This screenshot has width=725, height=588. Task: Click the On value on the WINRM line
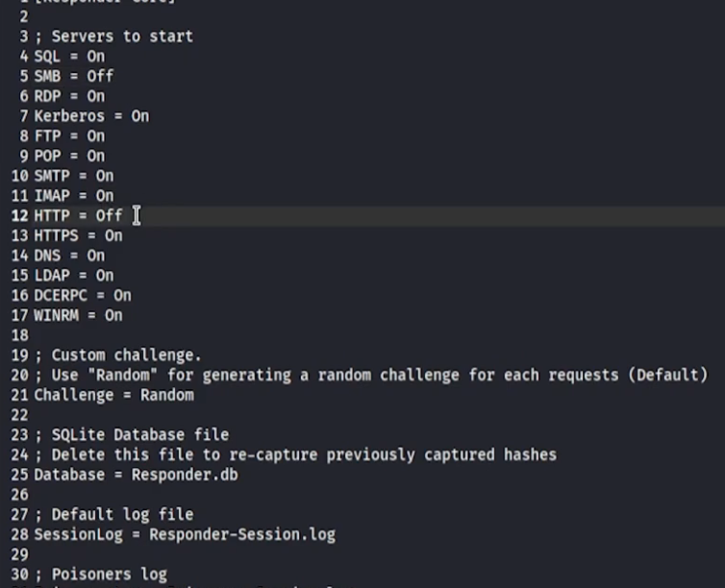(x=112, y=315)
